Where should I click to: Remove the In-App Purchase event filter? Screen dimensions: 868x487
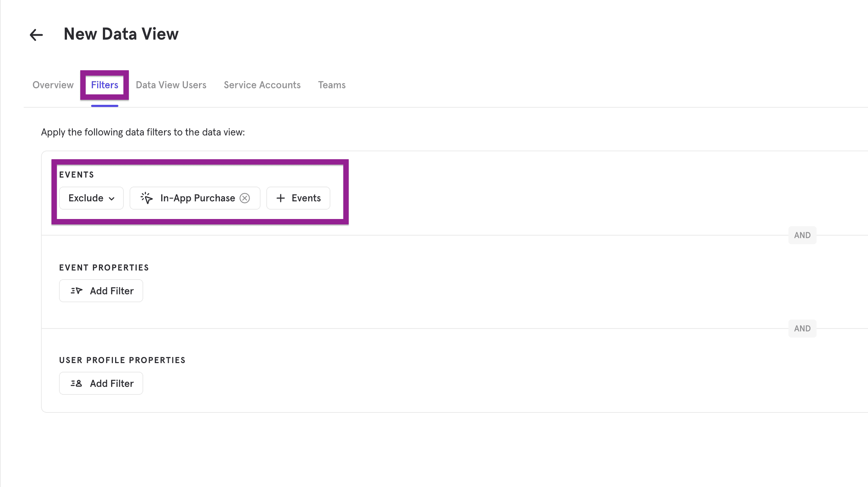[x=245, y=198]
